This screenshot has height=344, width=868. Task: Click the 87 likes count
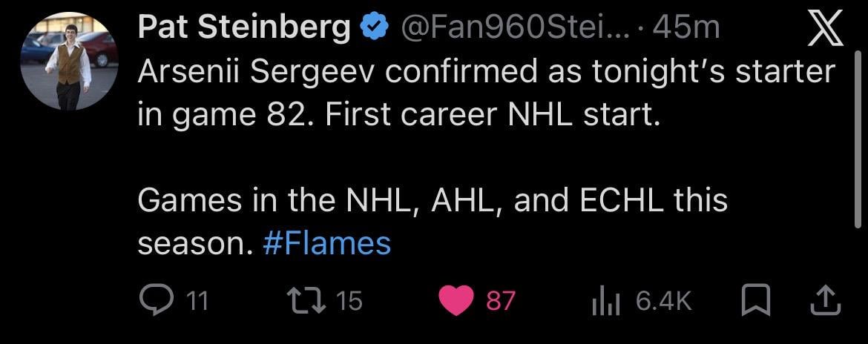pyautogui.click(x=501, y=301)
